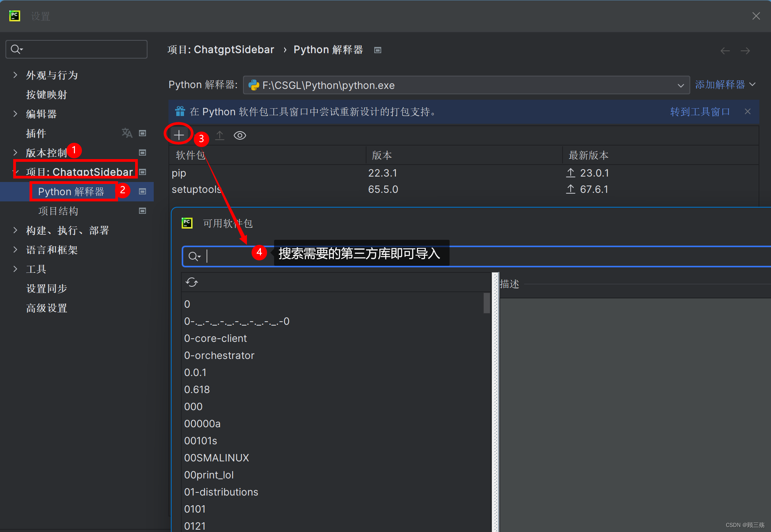The image size is (771, 532).
Task: Expand the 语言和框架 tree node
Action: click(x=15, y=250)
